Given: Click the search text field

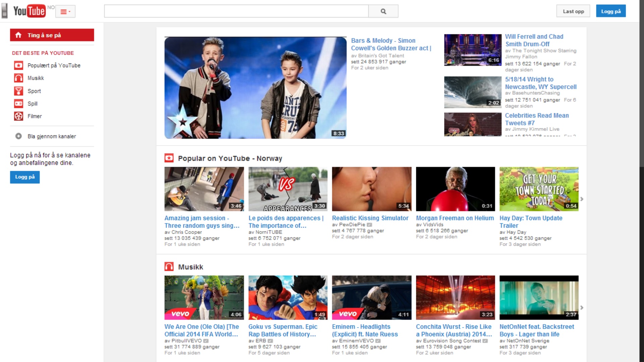Looking at the screenshot, I should [x=236, y=11].
